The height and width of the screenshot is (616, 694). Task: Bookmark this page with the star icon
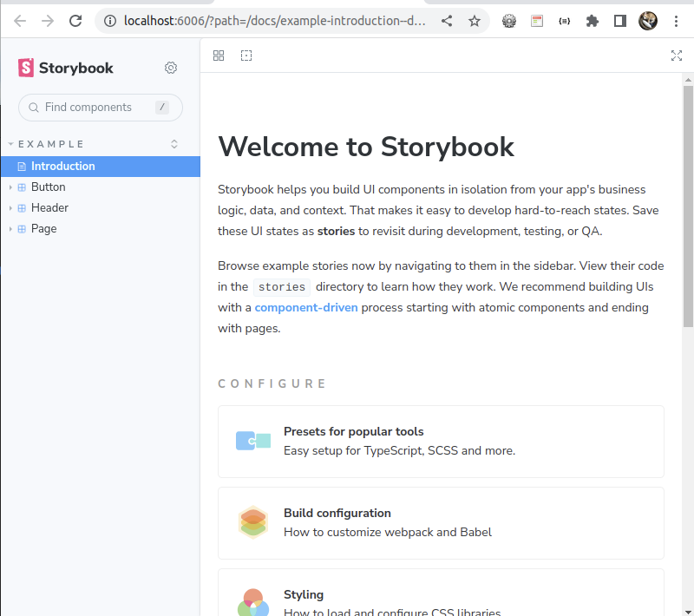(475, 21)
